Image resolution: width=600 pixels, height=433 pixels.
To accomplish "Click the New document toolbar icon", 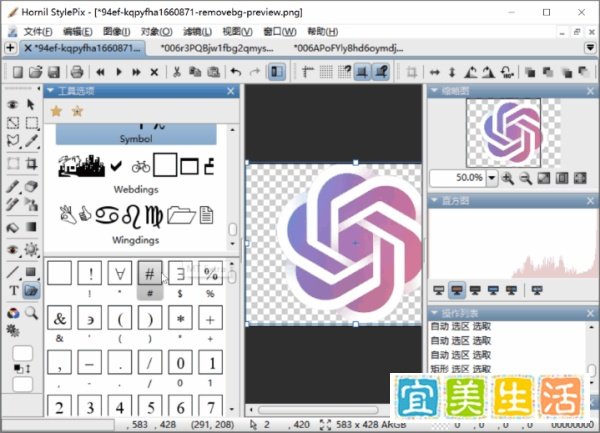I will pyautogui.click(x=18, y=72).
